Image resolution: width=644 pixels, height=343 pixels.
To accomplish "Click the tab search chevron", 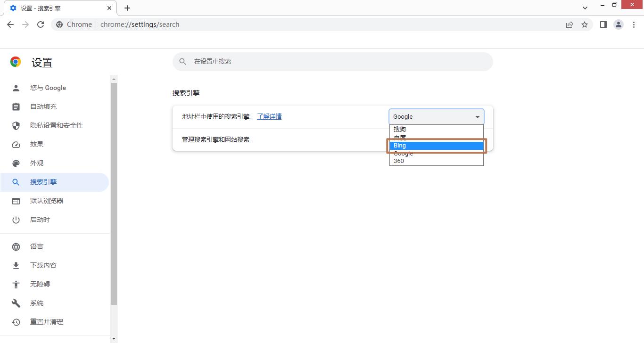I will 585,8.
